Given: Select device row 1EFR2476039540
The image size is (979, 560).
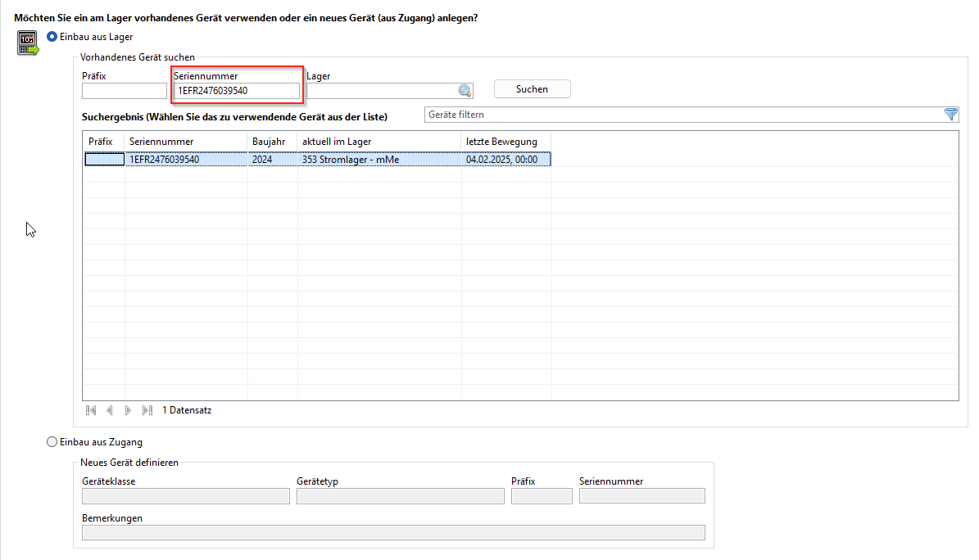Looking at the screenshot, I should (185, 160).
